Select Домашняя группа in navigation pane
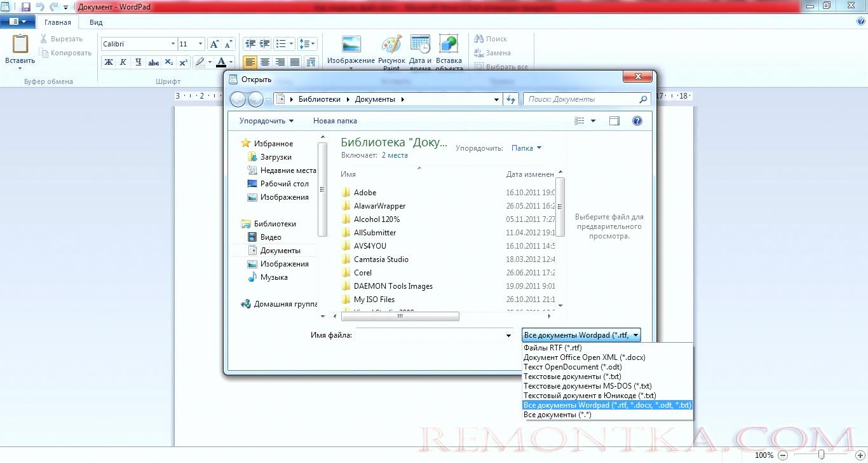 [279, 304]
